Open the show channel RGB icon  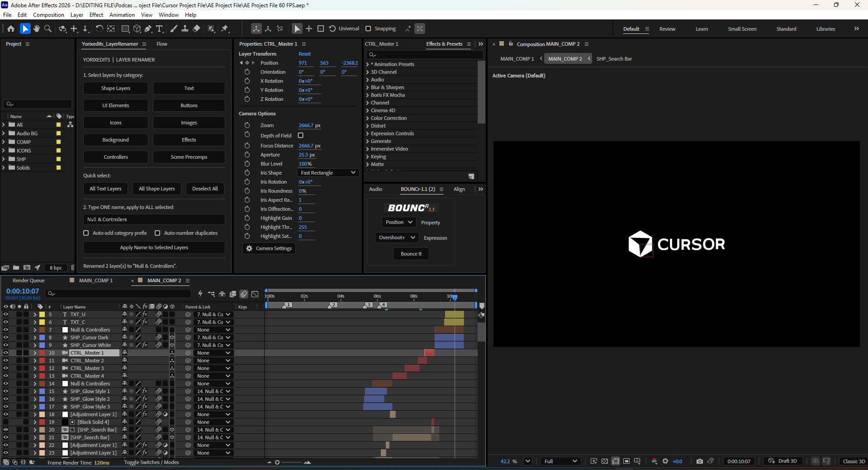655,461
